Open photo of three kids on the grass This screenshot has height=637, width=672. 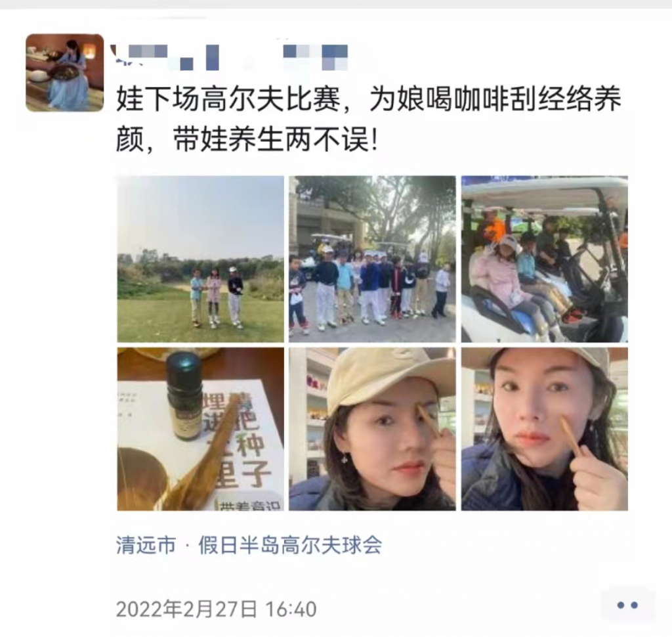pyautogui.click(x=201, y=259)
